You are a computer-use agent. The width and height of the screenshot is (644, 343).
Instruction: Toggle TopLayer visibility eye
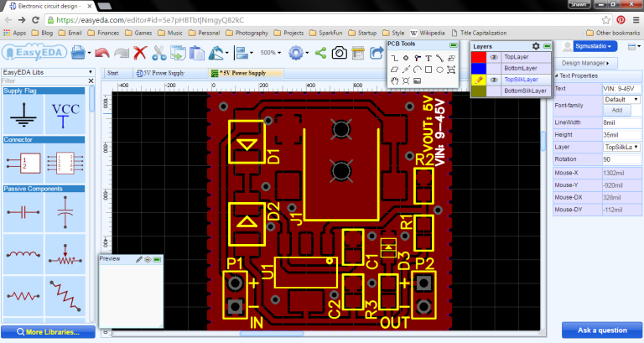[494, 57]
